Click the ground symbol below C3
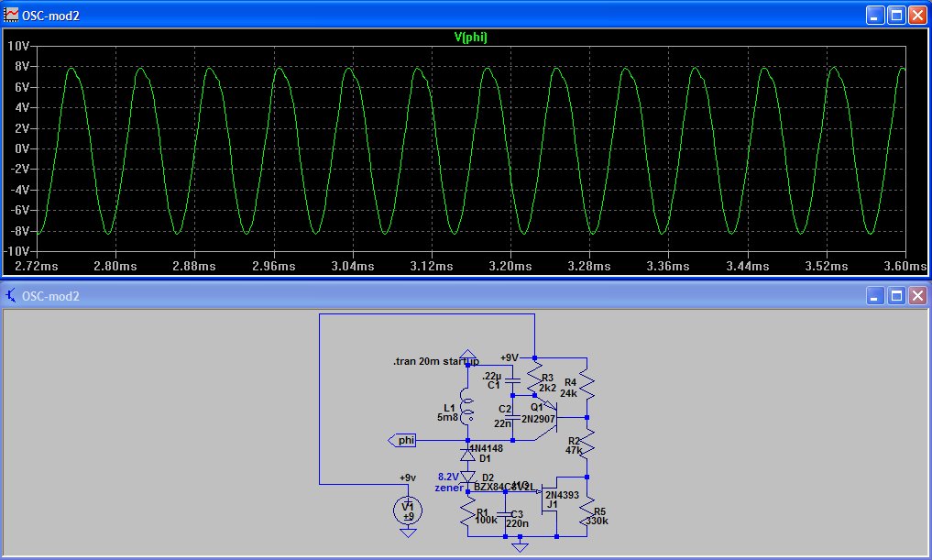The width and height of the screenshot is (932, 560). coord(521,545)
